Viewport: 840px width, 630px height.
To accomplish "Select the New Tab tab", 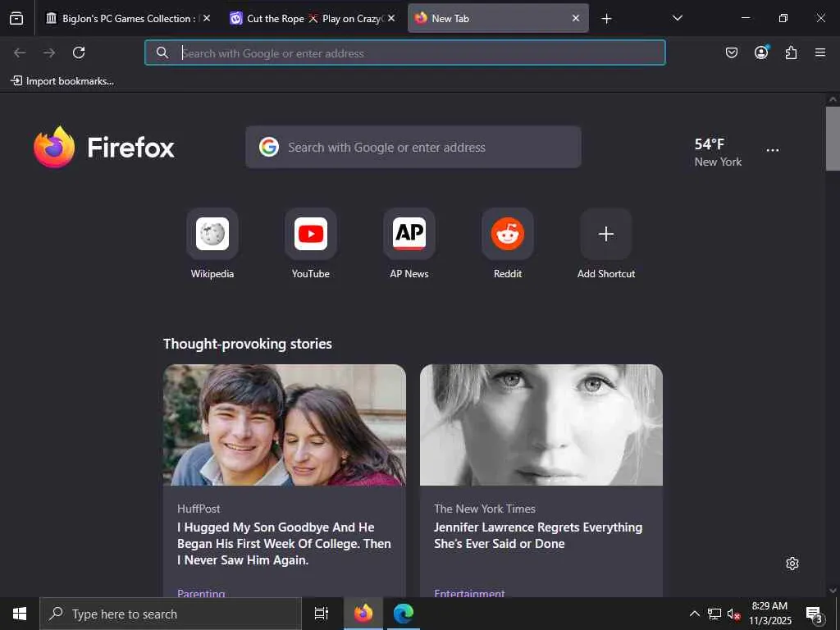I will point(498,18).
